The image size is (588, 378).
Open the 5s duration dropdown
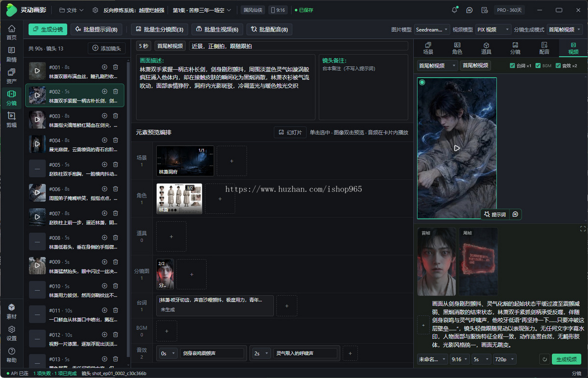(x=482, y=359)
